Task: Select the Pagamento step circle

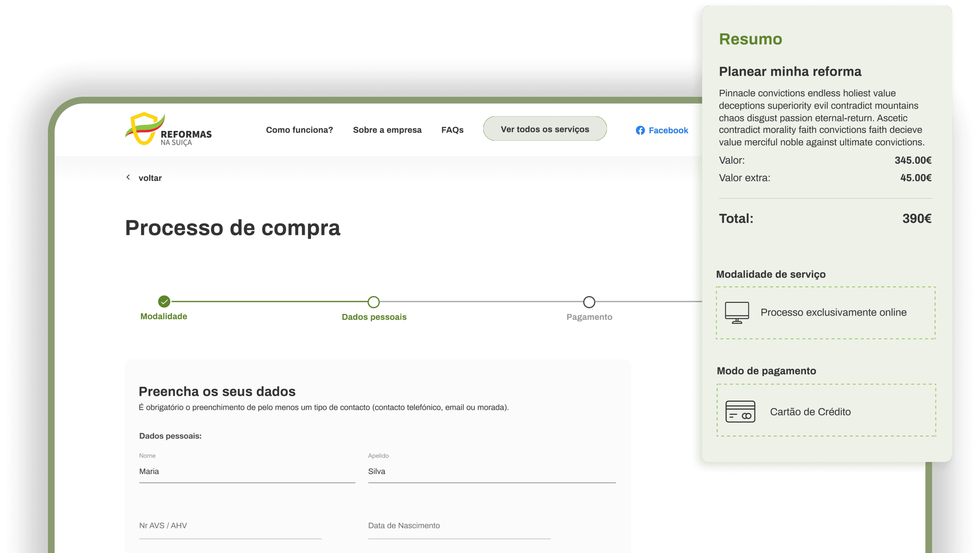Action: (x=589, y=302)
